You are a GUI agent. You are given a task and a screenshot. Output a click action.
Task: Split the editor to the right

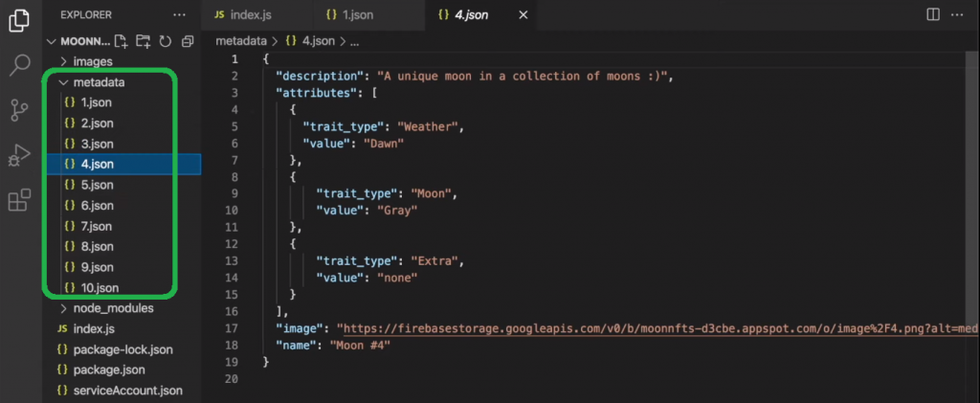[933, 14]
